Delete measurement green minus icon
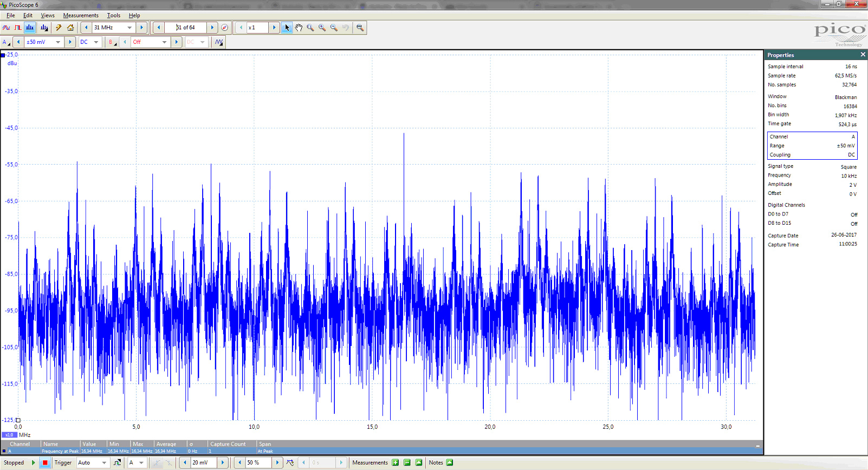 tap(407, 462)
